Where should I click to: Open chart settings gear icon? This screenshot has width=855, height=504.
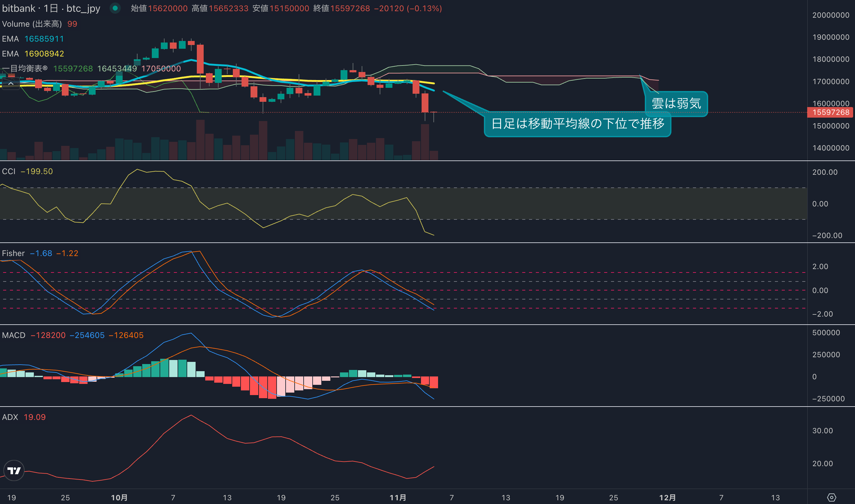831,497
